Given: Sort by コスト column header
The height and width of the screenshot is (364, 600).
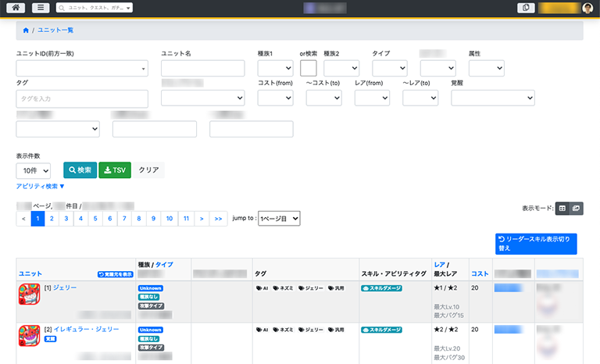Looking at the screenshot, I should [x=480, y=273].
